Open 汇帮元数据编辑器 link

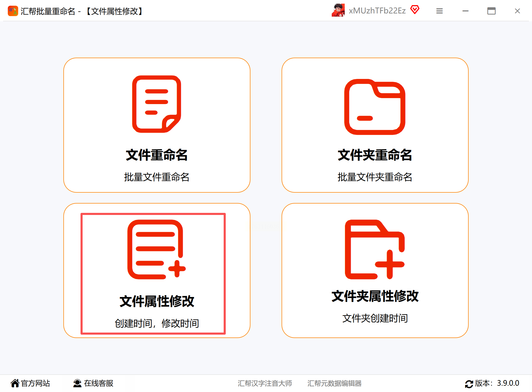[x=334, y=383]
